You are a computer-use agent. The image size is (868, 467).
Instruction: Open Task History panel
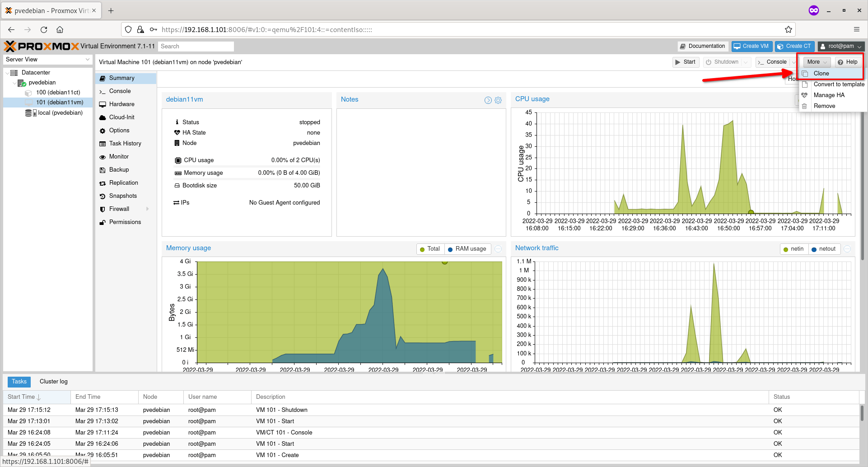pos(126,144)
